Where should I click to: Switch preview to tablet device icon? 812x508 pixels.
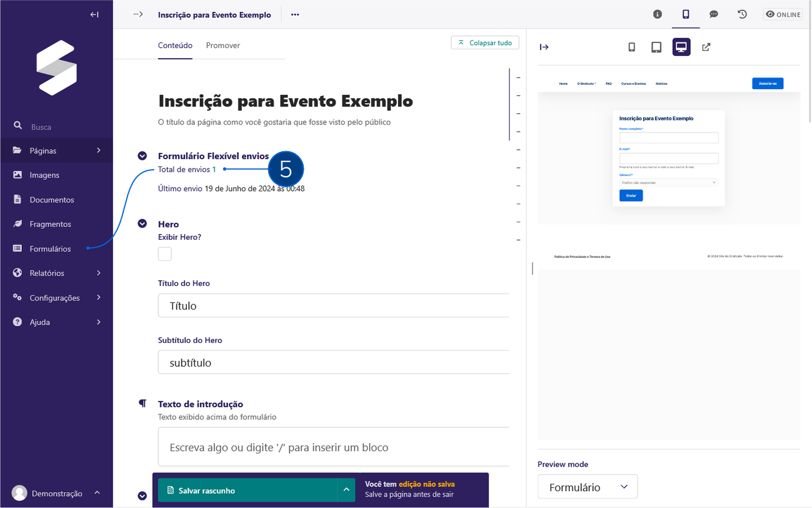pyautogui.click(x=656, y=47)
